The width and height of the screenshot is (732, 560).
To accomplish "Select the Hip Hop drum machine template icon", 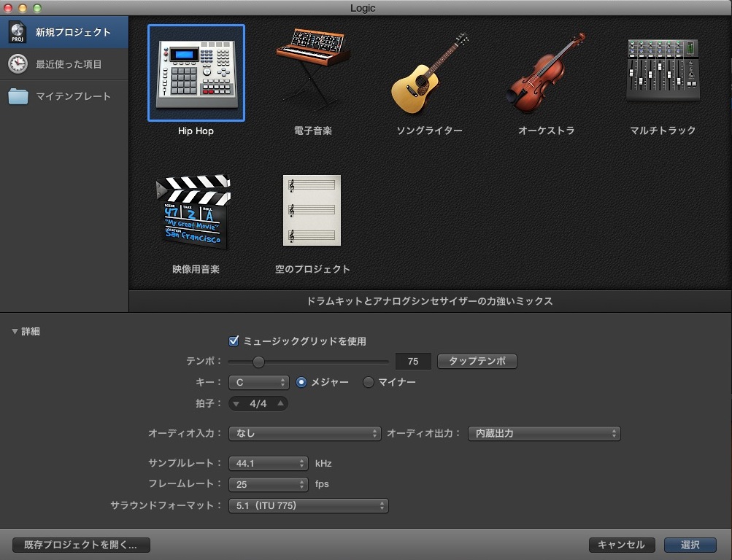I will tap(196, 73).
